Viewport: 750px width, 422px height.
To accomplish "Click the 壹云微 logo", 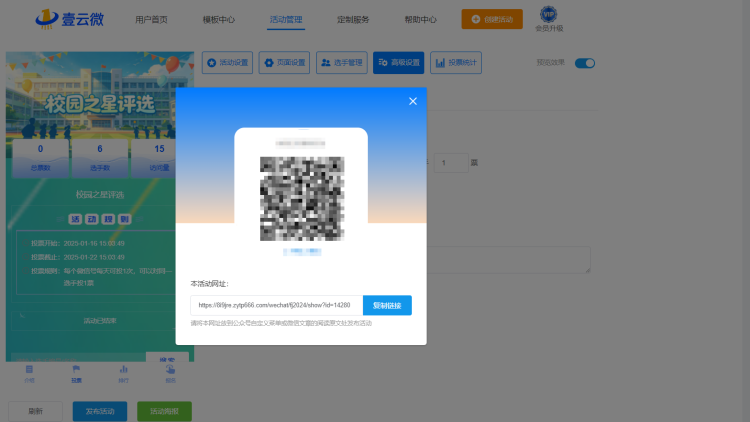I will (x=69, y=19).
